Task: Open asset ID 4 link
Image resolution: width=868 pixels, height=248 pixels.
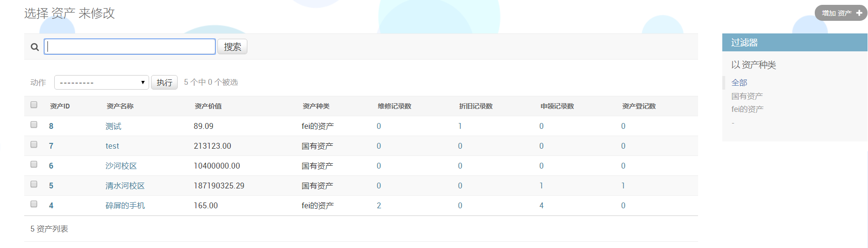Action: click(51, 205)
